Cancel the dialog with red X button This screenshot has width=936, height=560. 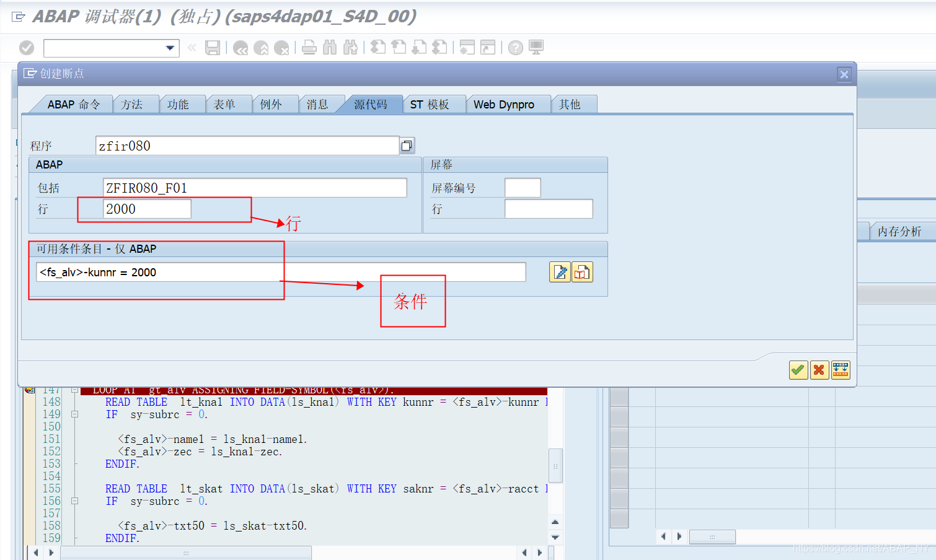click(x=819, y=370)
